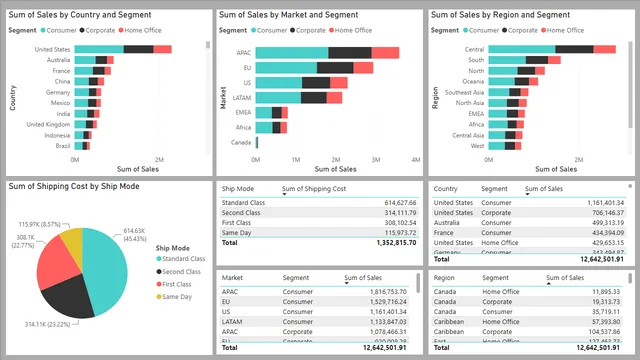Click the Southeast Asia label on the Region axis

coord(464,92)
